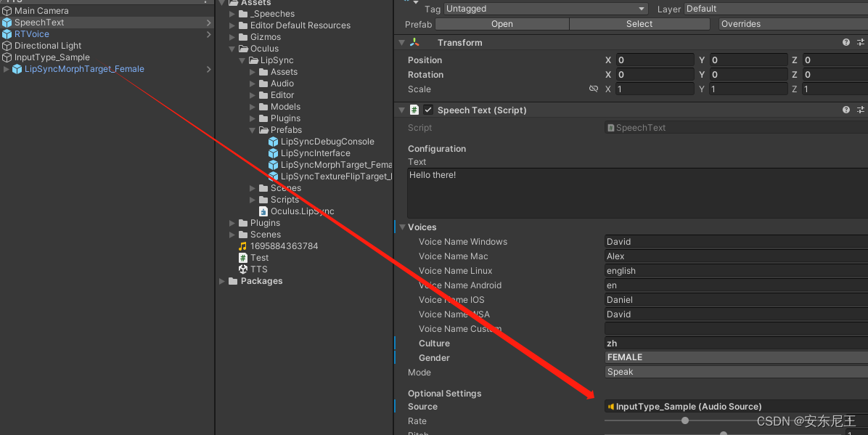Collapse the Voices section
Viewport: 868px width, 435px height.
(403, 227)
